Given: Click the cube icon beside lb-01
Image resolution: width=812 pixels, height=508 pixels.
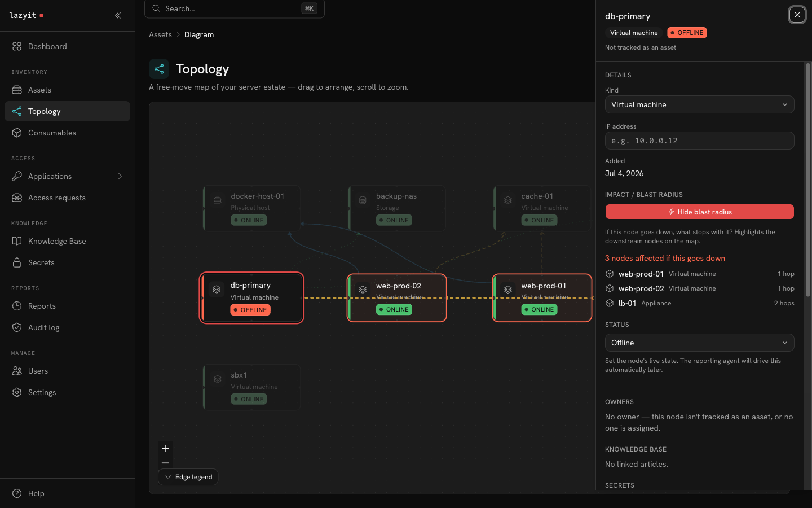Looking at the screenshot, I should click(610, 303).
